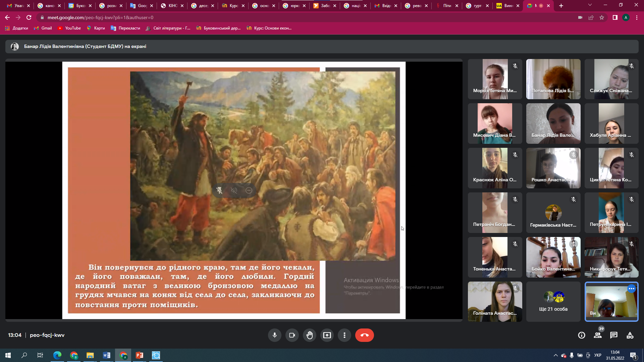Screen dimensions: 644x362
Task: Open the taskbar clock showing 13:04
Action: point(615,355)
